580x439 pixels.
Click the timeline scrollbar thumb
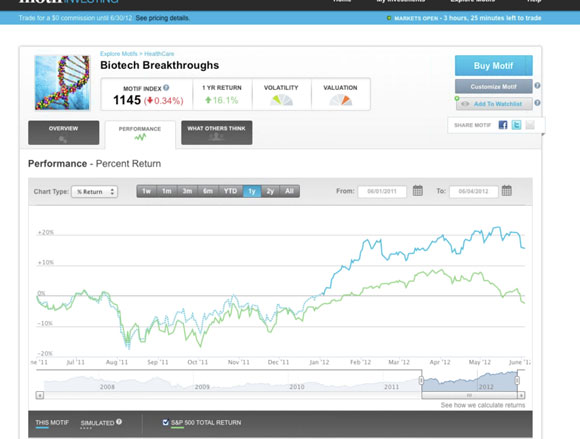[x=469, y=395]
